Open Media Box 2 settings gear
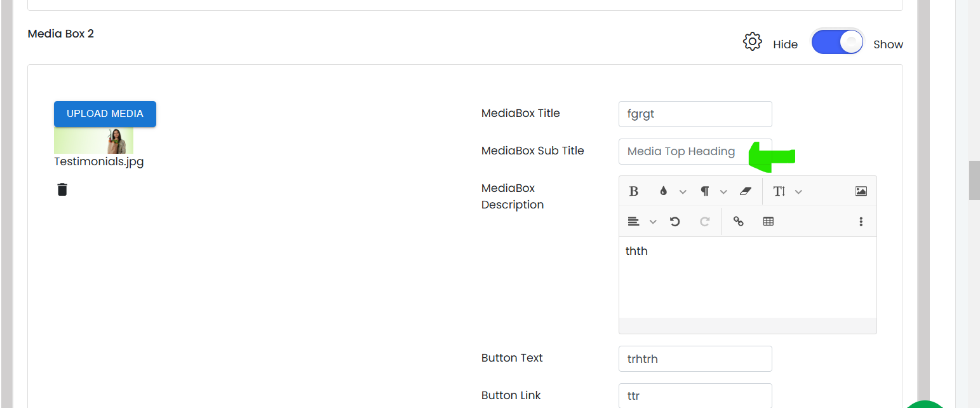The width and height of the screenshot is (980, 408). (753, 42)
